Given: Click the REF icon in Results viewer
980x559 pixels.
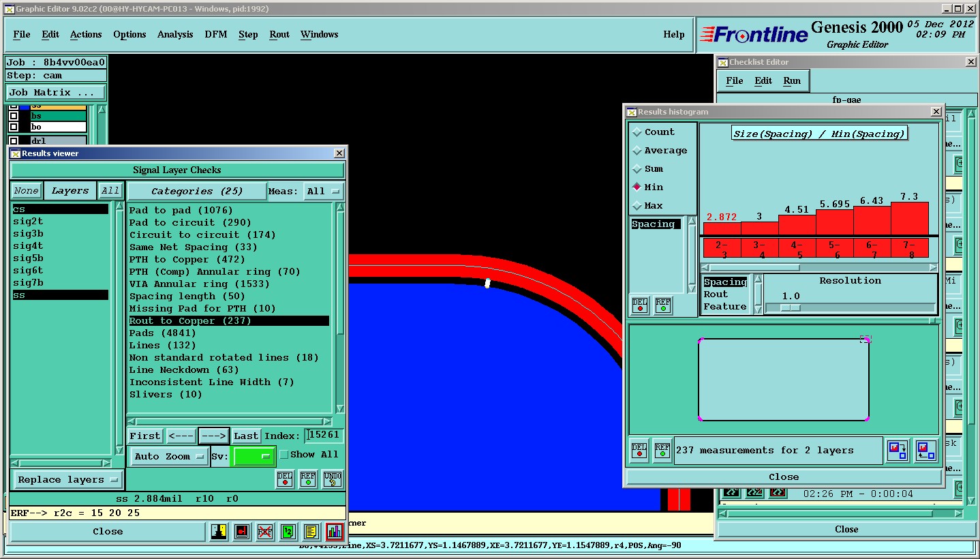Looking at the screenshot, I should click(x=308, y=479).
